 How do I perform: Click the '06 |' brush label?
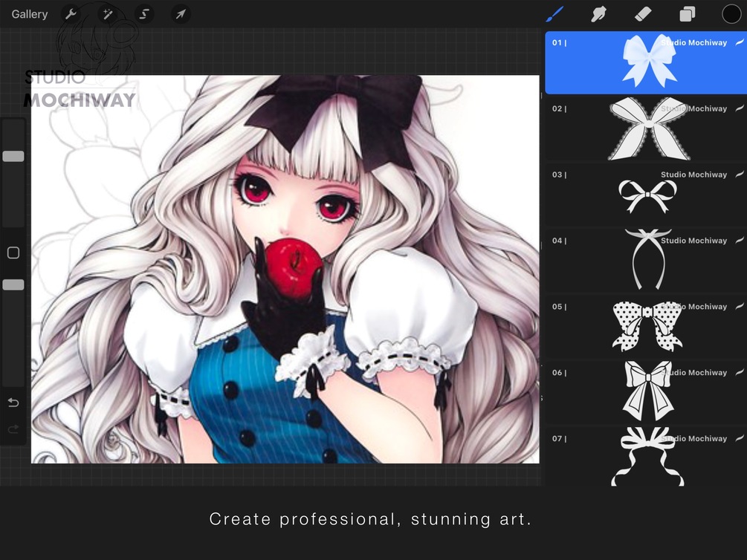(559, 372)
